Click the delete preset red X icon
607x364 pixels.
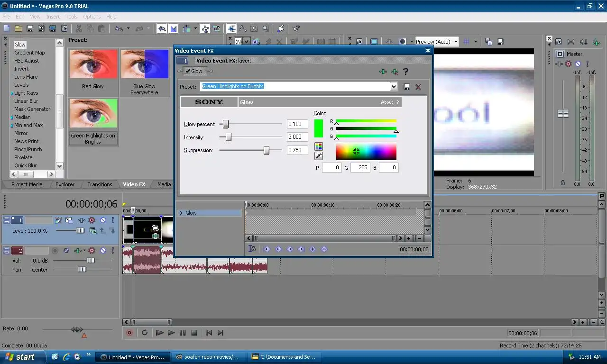click(418, 87)
